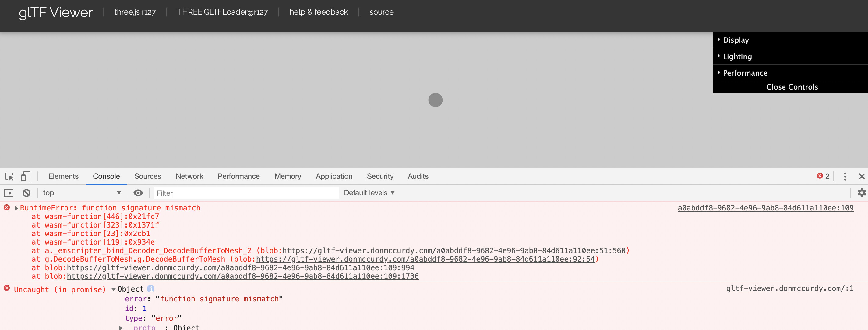Clear the console messages

26,193
